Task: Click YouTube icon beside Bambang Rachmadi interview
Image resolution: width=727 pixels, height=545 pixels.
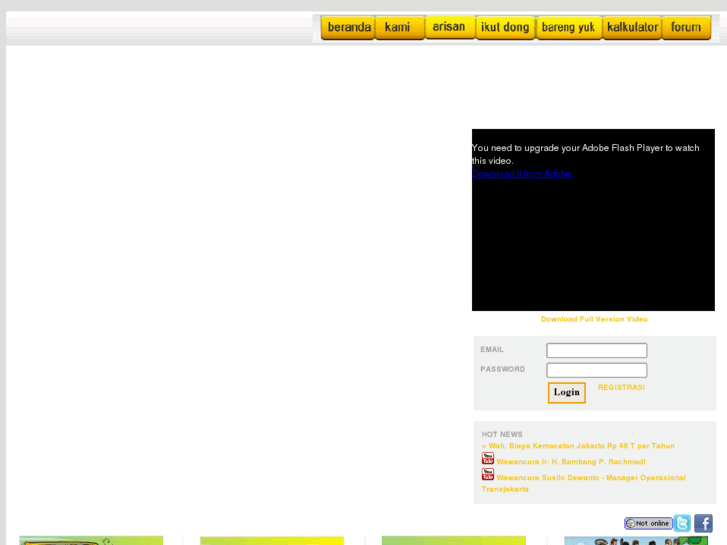Action: coord(488,458)
